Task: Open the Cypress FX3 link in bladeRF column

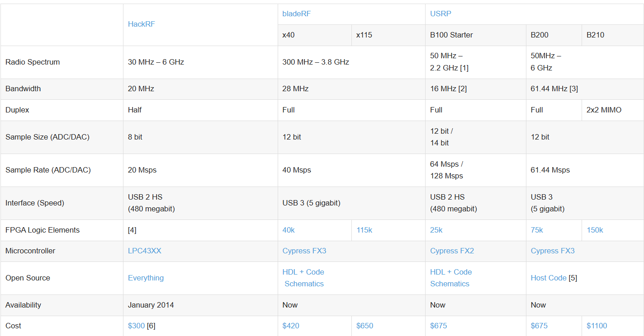Action: click(304, 251)
